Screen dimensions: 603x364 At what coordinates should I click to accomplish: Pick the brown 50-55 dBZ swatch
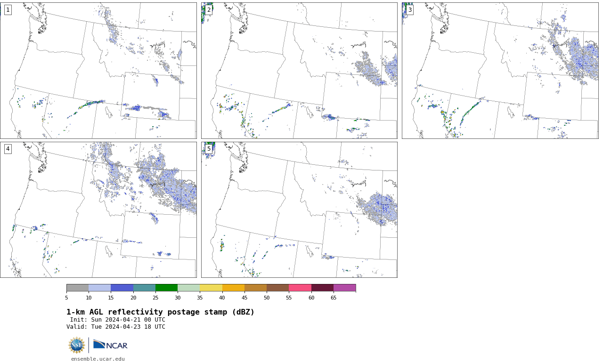click(x=278, y=288)
